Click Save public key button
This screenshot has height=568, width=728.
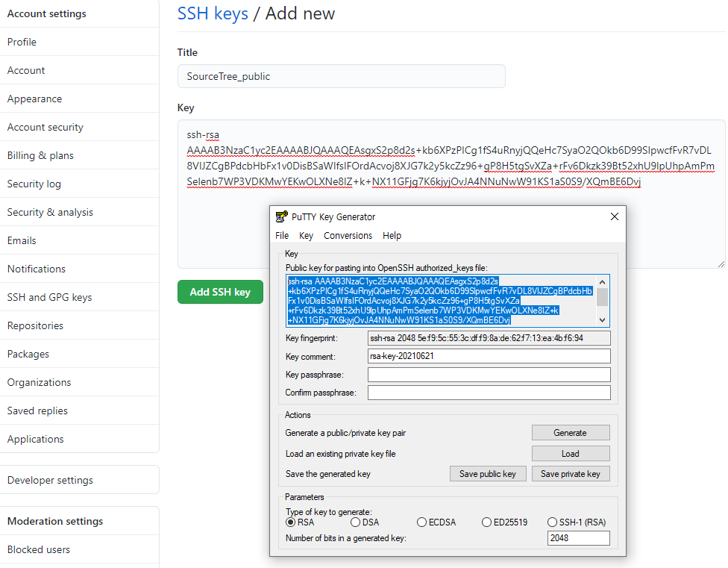pos(488,474)
